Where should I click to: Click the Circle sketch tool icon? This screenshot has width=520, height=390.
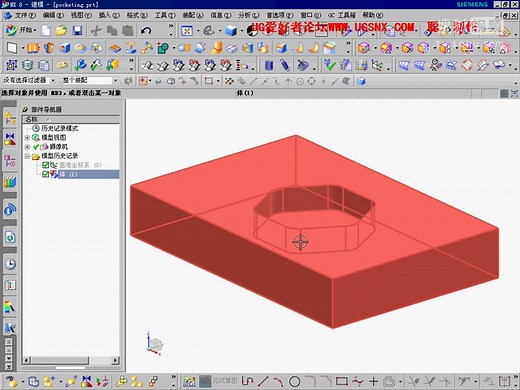click(294, 381)
